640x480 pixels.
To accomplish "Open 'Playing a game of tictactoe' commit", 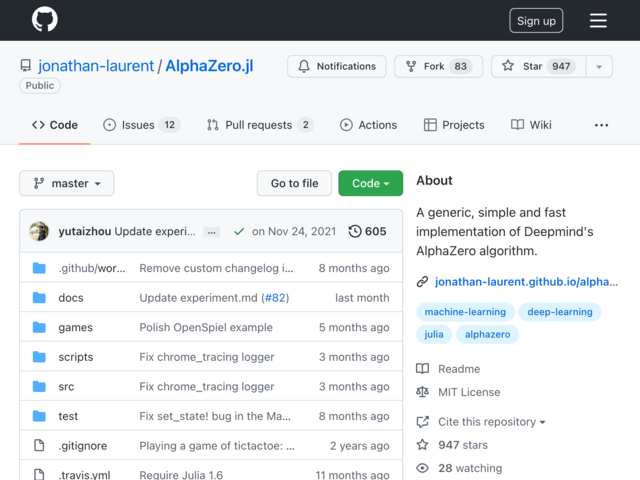I will (x=217, y=446).
